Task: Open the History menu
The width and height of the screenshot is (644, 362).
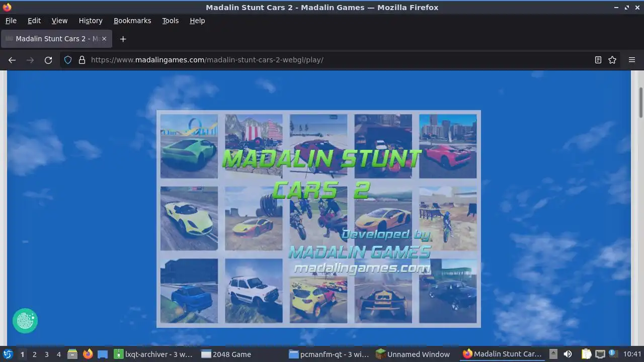Action: [91, 21]
